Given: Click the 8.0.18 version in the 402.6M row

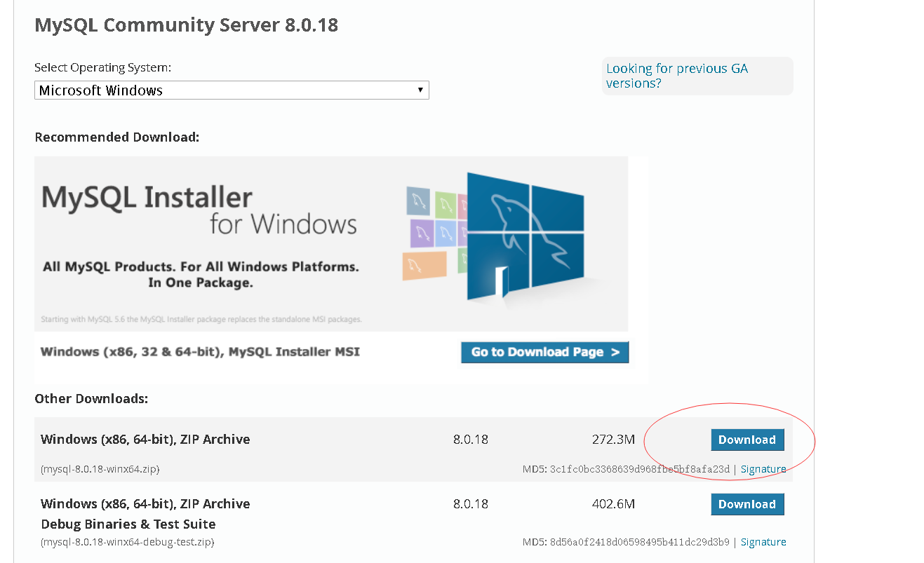Looking at the screenshot, I should 471,504.
